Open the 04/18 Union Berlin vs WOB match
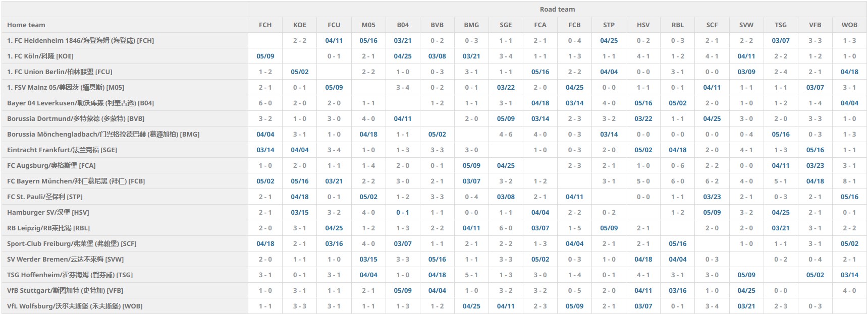868x315 pixels. click(x=849, y=72)
